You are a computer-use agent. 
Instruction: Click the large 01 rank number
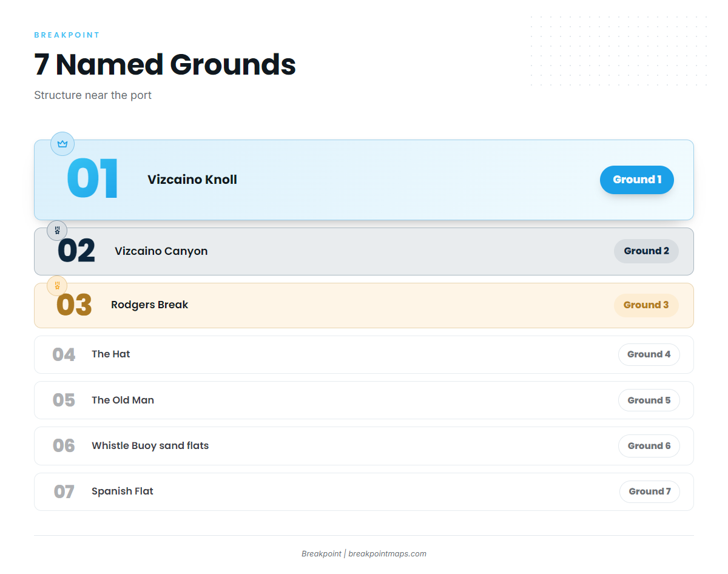(92, 180)
